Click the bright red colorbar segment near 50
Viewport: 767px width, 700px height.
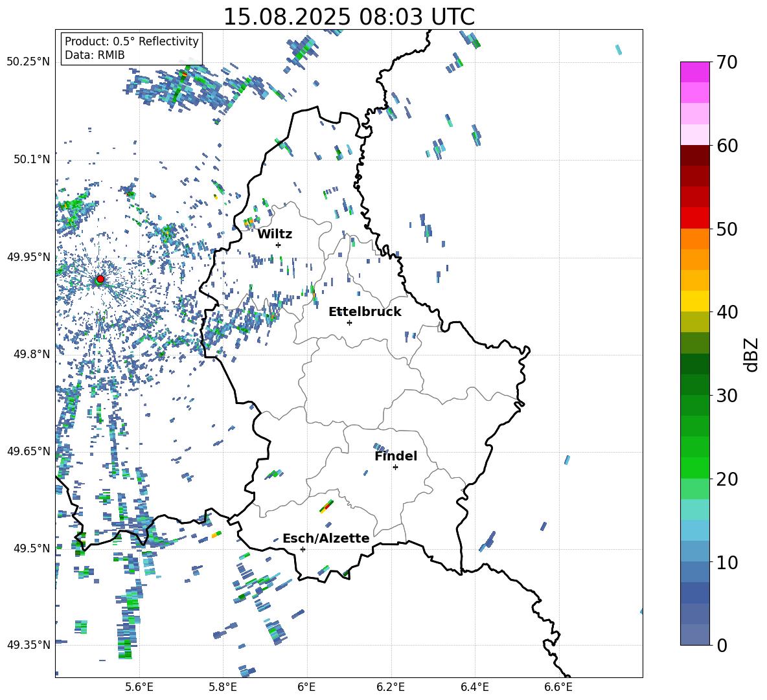pyautogui.click(x=694, y=218)
